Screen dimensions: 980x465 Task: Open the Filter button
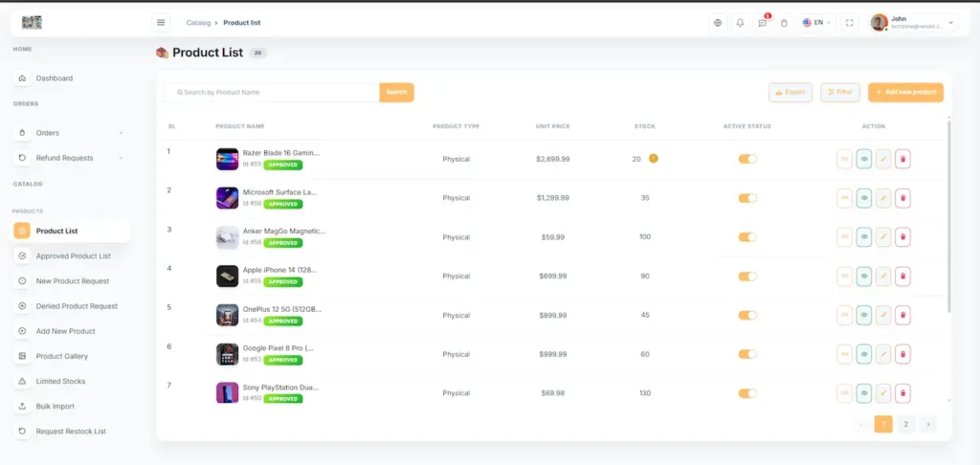point(840,93)
